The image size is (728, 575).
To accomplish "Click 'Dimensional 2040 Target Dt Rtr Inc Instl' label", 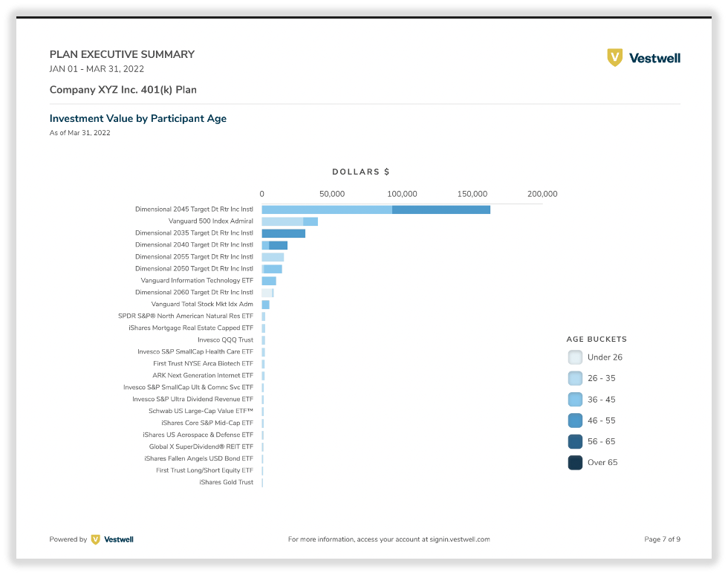I will point(194,244).
